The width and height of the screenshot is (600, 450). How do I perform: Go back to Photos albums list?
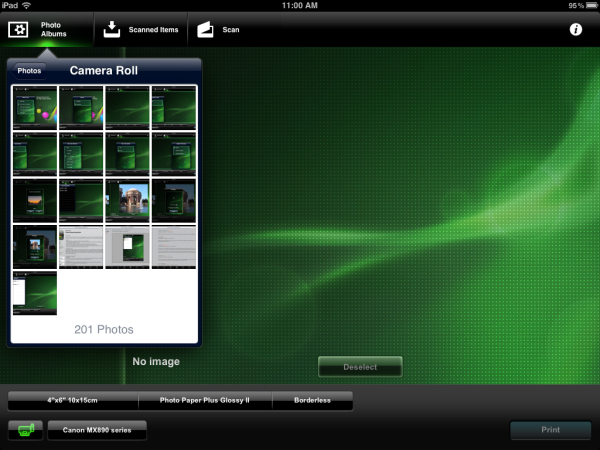click(x=29, y=71)
